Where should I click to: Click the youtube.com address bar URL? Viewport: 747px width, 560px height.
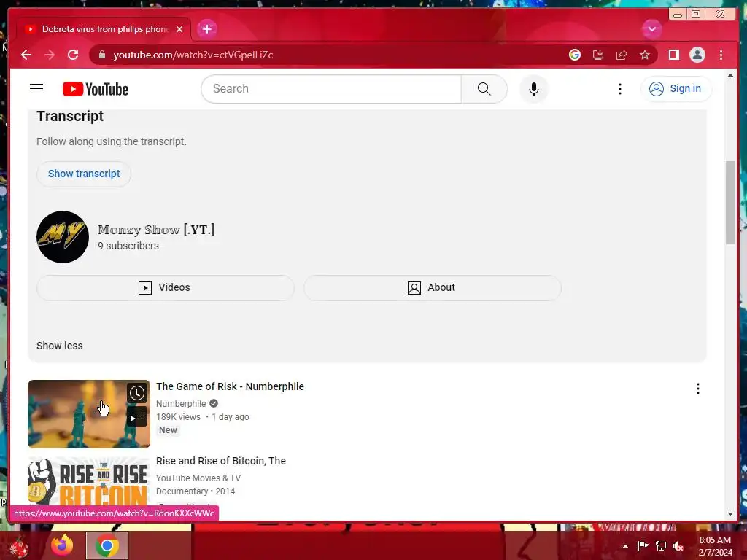tap(193, 55)
